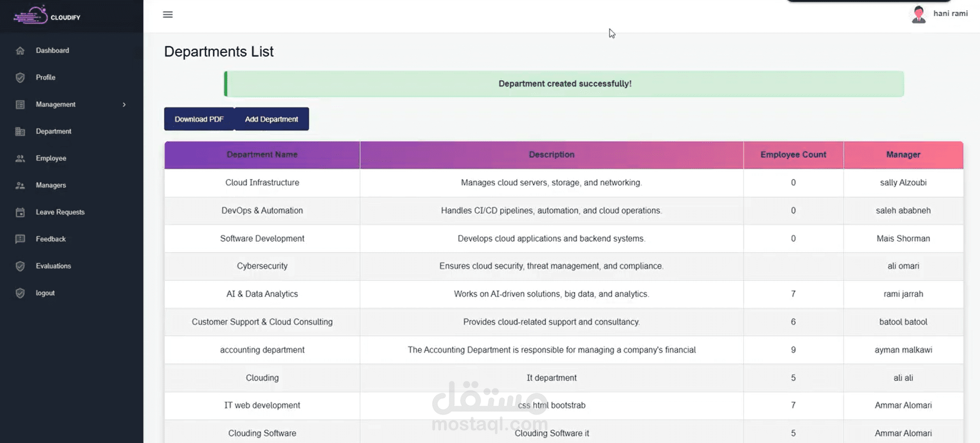Select the AI & Data Analytics cell
The height and width of the screenshot is (443, 980).
[262, 294]
